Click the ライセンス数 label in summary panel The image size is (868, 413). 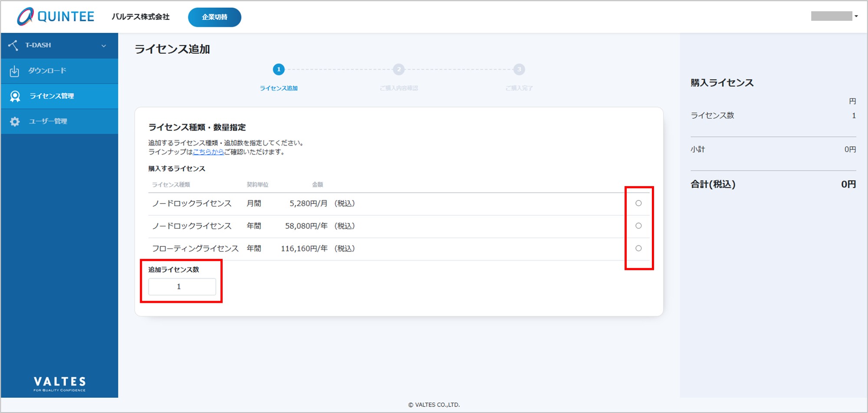click(x=713, y=115)
